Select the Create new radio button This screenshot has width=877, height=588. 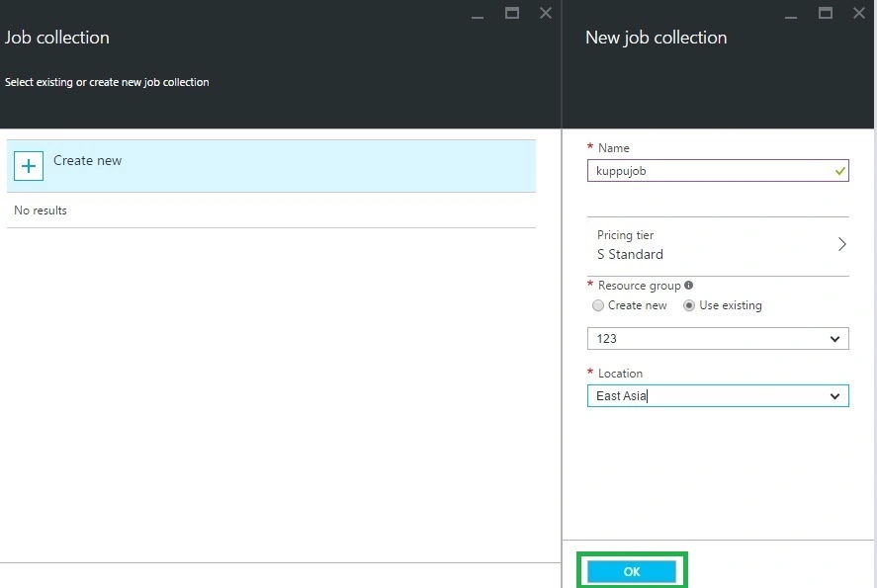(598, 305)
